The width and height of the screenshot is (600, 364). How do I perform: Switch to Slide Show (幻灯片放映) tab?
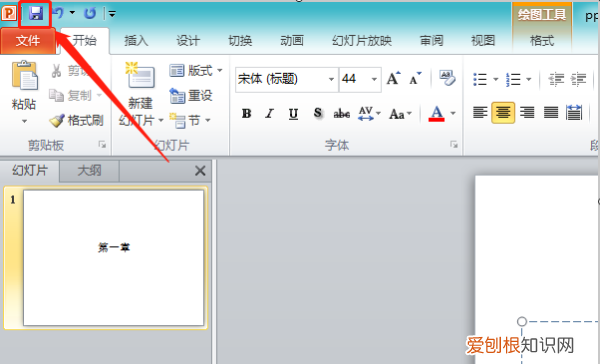coord(362,41)
